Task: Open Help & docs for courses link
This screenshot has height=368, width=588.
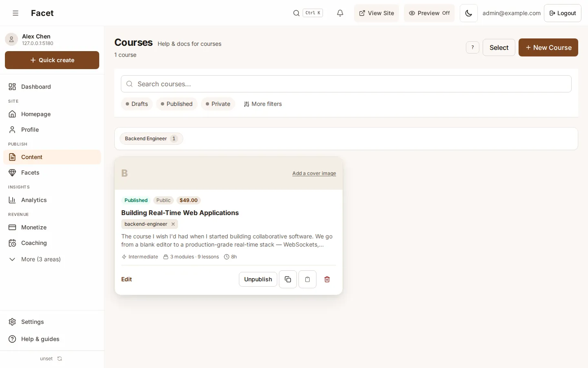Action: tap(189, 44)
